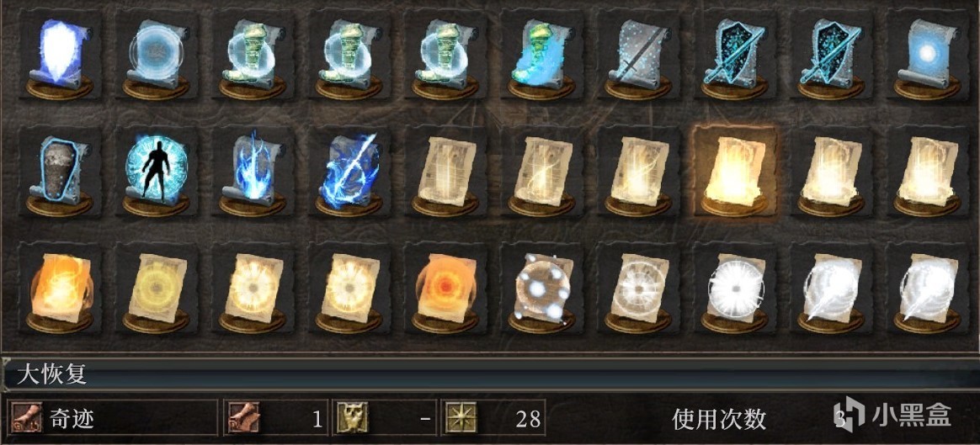Viewport: 980px width, 445px height.
Task: Click the golden mask requirement icon
Action: [x=353, y=418]
